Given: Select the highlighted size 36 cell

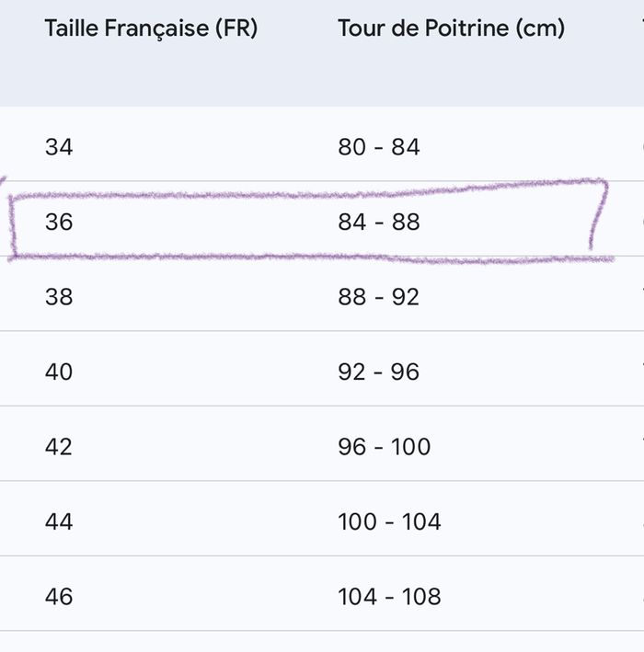Looking at the screenshot, I should 59,223.
